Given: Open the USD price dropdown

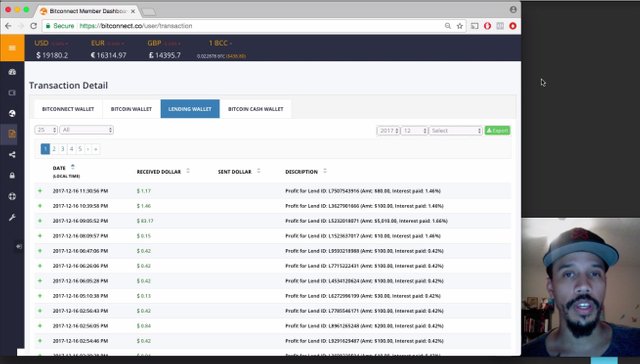Looking at the screenshot, I should (51, 43).
